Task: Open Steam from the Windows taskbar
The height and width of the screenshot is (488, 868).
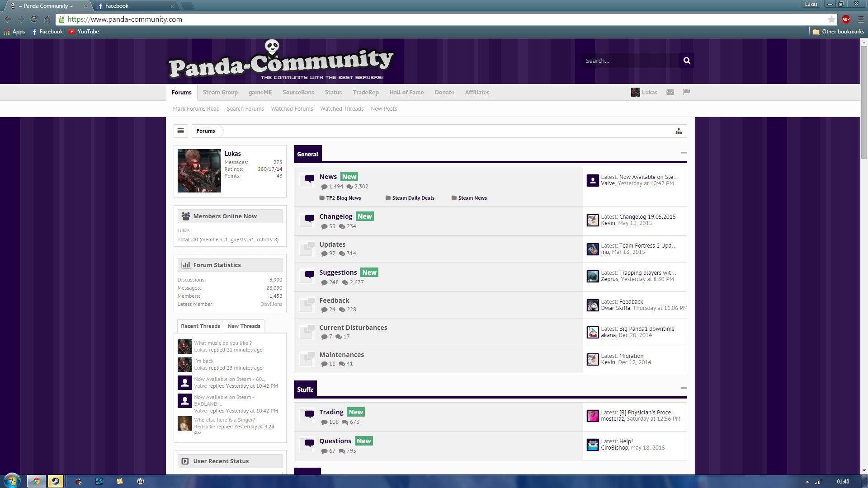Action: click(55, 481)
